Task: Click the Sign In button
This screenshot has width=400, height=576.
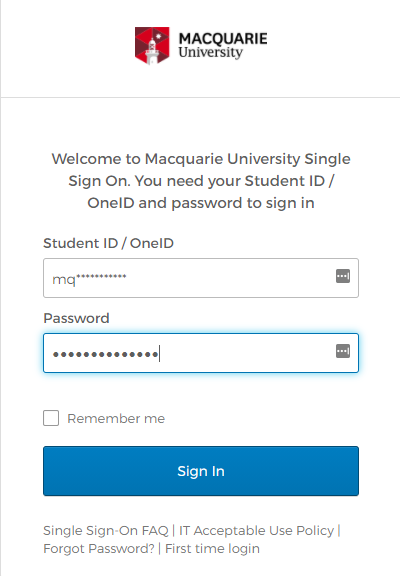Action: (x=201, y=471)
